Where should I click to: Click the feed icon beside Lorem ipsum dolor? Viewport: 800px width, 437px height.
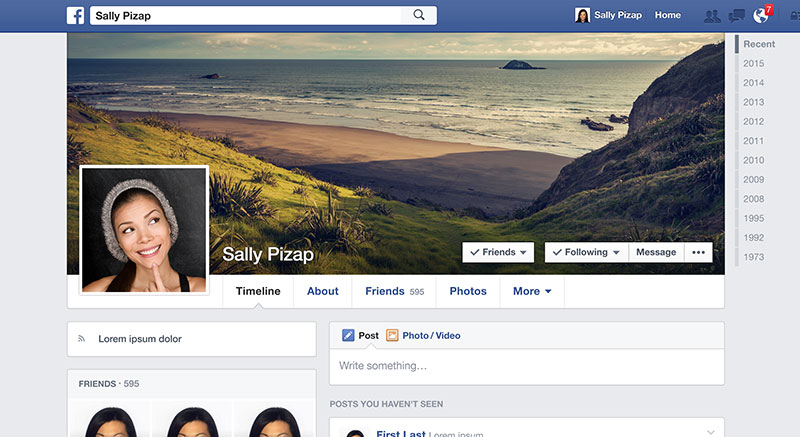tap(81, 339)
